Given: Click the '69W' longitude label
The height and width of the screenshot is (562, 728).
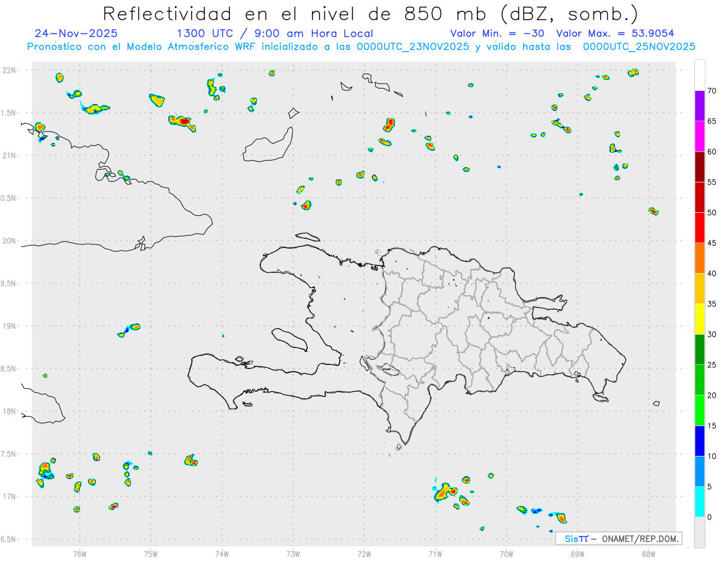Looking at the screenshot, I should 578,554.
